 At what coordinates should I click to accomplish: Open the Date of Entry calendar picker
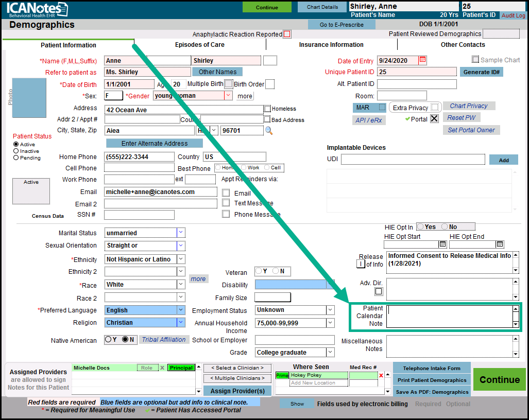point(423,60)
